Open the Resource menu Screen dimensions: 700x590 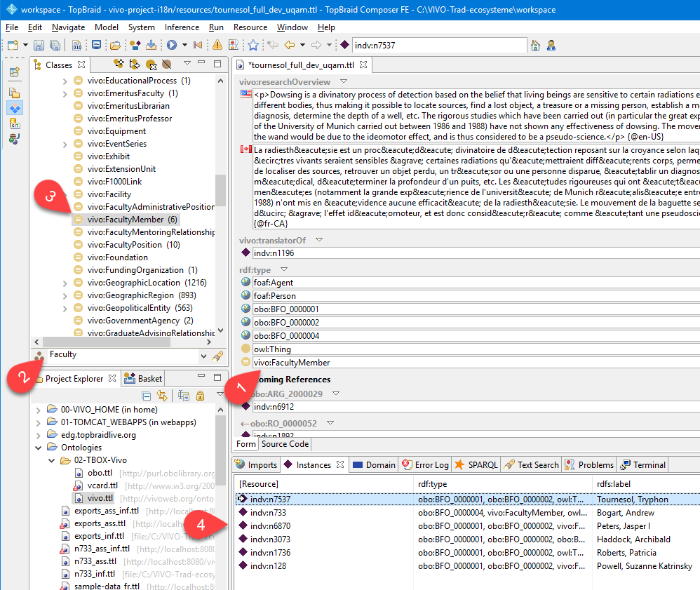(250, 27)
